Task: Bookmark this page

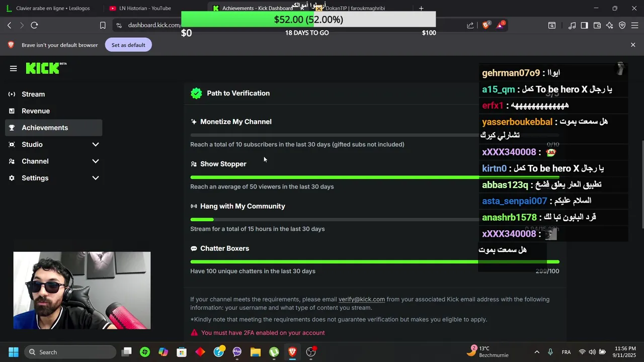Action: pos(103,25)
